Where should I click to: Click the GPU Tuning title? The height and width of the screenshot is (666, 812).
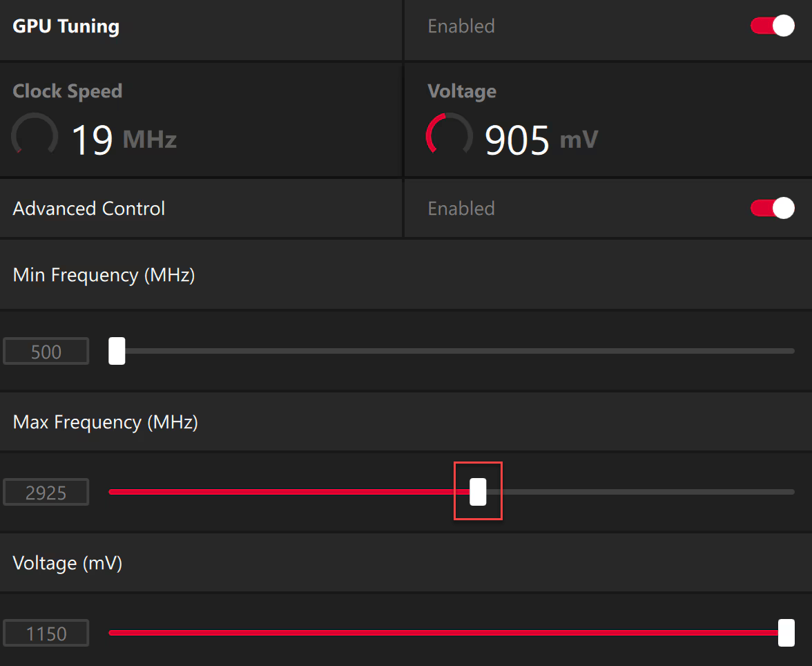click(x=66, y=26)
